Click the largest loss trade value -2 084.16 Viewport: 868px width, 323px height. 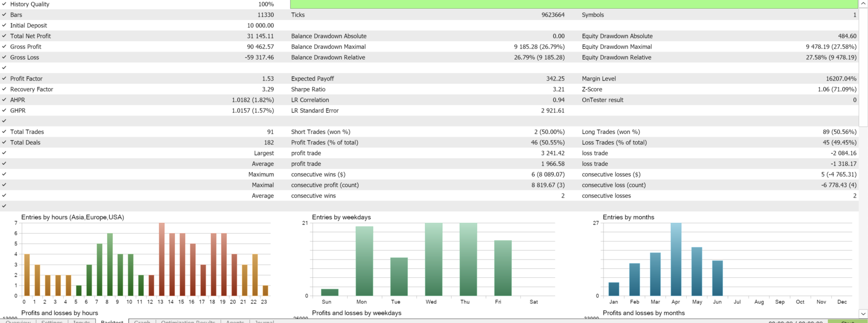pos(844,153)
